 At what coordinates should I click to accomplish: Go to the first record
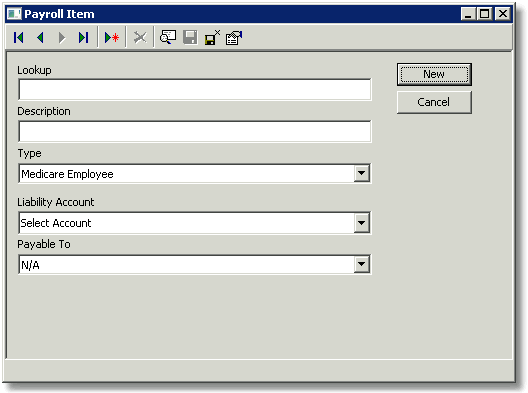19,37
